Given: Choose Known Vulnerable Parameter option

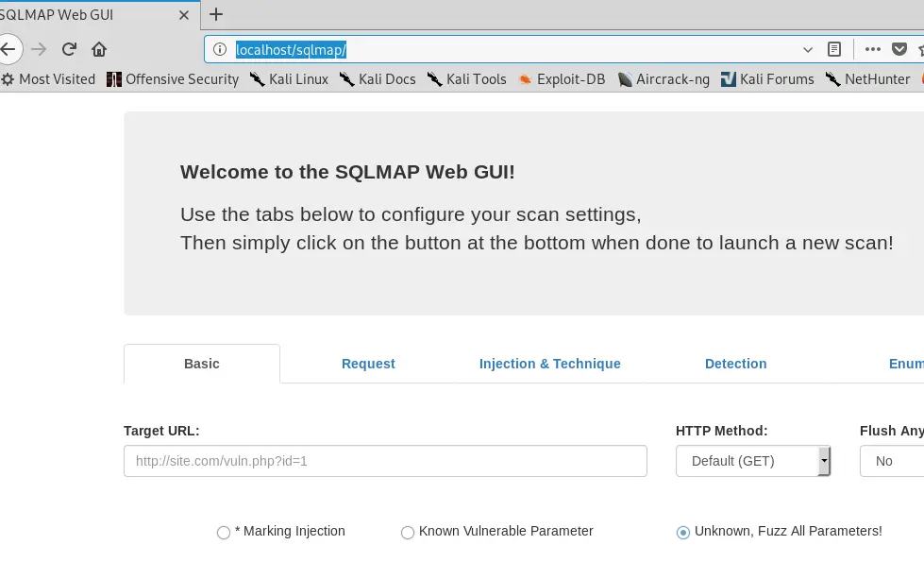Looking at the screenshot, I should [x=408, y=533].
